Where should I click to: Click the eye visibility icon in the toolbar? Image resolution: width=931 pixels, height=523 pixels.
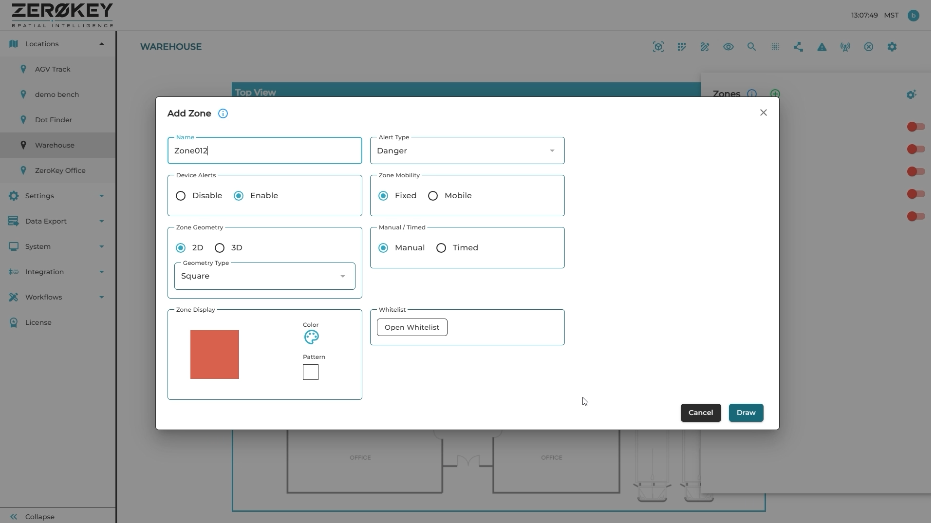pos(728,47)
